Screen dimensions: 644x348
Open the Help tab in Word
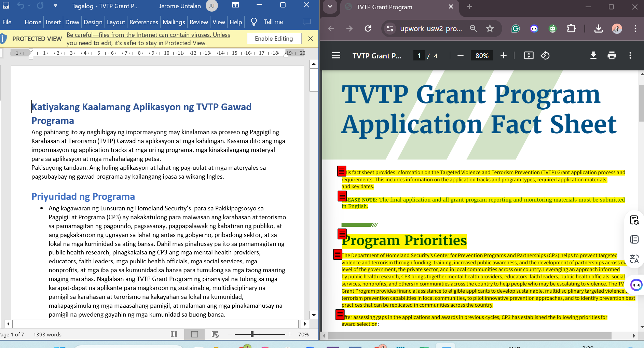click(x=236, y=22)
